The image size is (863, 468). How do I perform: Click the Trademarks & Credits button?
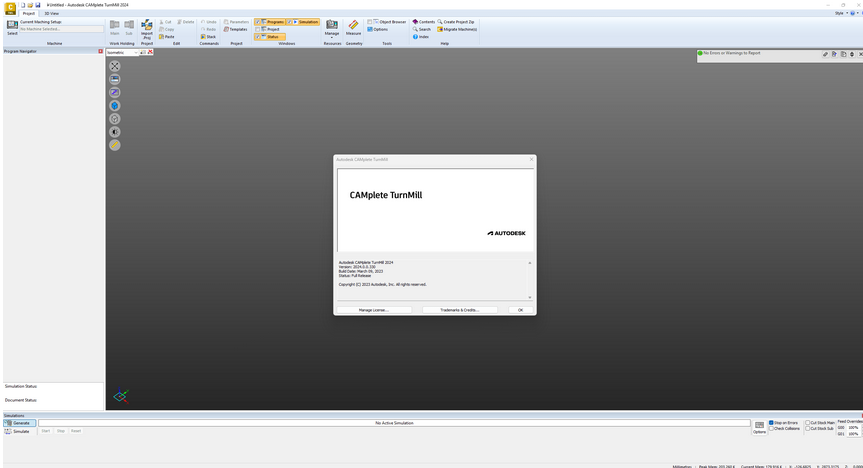[x=460, y=310]
